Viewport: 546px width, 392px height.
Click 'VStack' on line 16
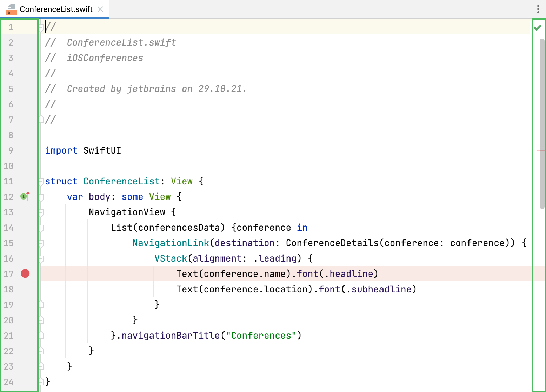point(171,258)
